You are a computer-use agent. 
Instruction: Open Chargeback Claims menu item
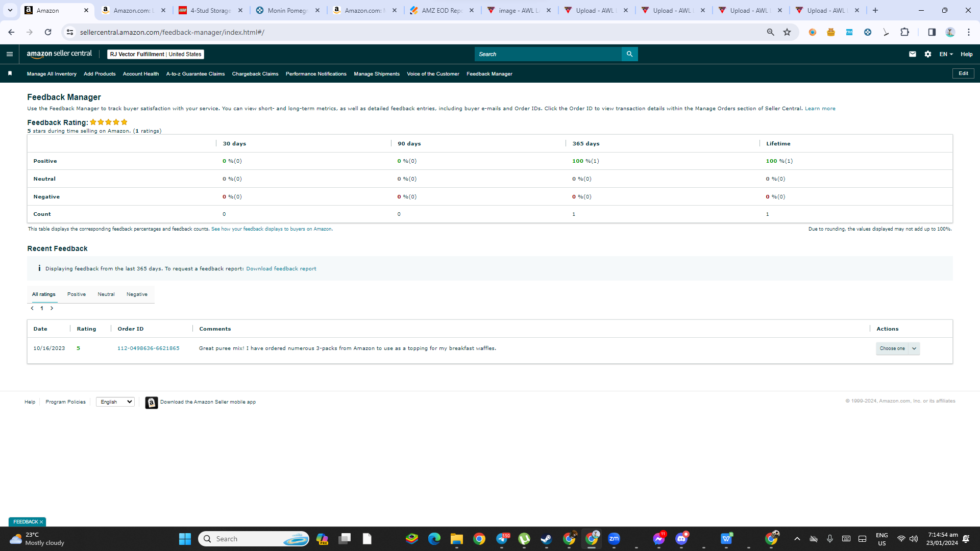(255, 74)
